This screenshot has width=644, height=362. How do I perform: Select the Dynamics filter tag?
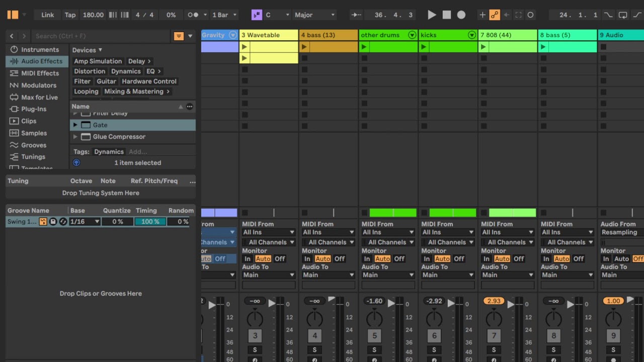tap(126, 71)
